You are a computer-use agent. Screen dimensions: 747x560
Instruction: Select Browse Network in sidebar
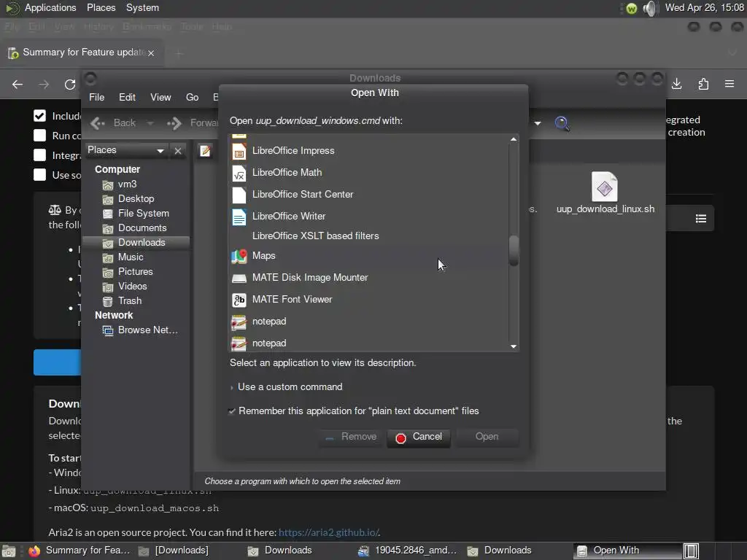coord(141,330)
